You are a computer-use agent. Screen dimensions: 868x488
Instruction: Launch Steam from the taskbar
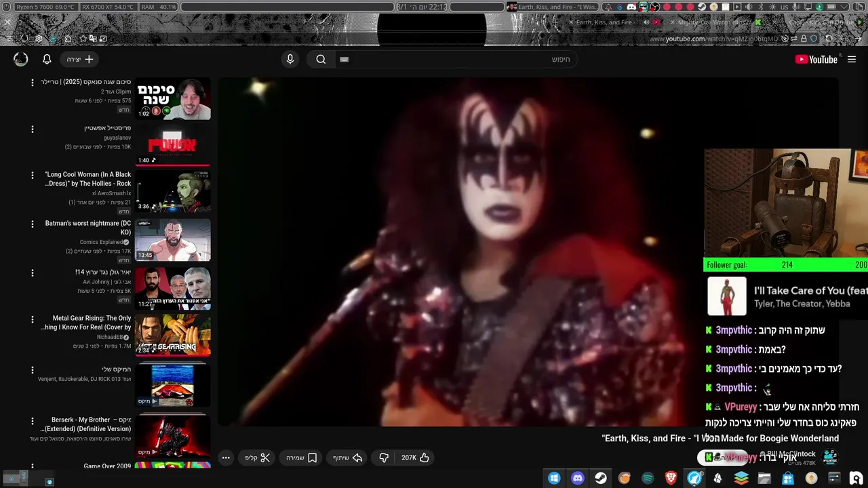(601, 478)
